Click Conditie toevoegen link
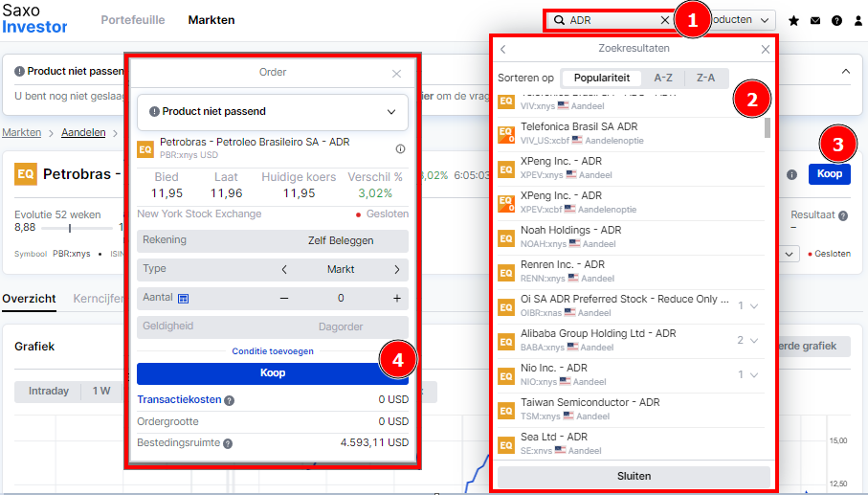 pyautogui.click(x=273, y=351)
